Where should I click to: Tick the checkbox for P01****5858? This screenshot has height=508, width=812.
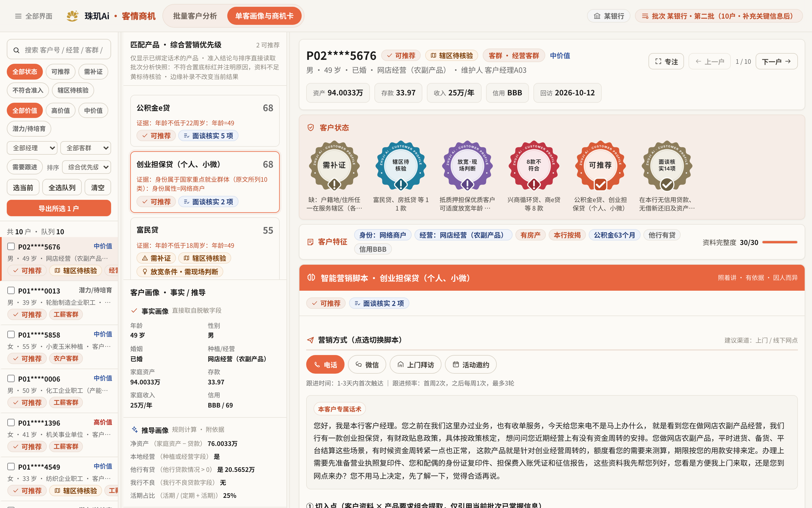click(11, 335)
